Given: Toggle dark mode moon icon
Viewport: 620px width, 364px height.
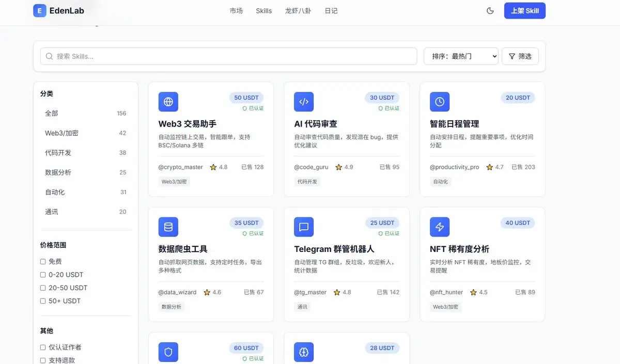Looking at the screenshot, I should pyautogui.click(x=490, y=10).
